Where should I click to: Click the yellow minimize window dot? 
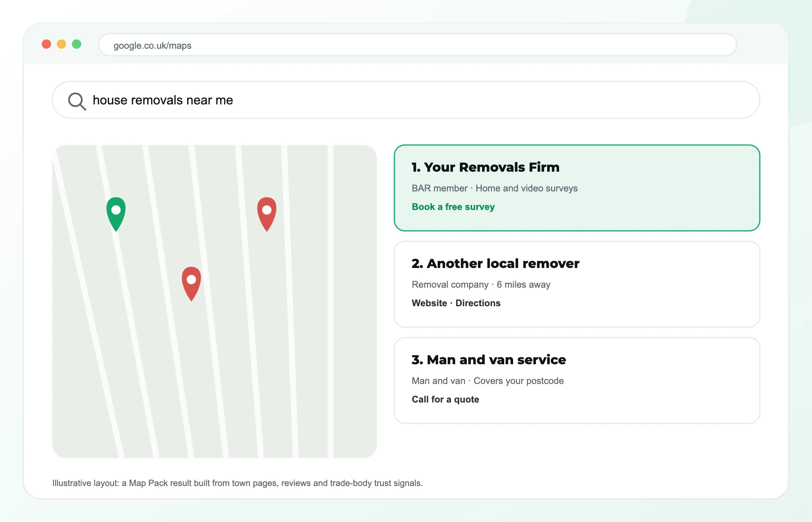pyautogui.click(x=61, y=44)
